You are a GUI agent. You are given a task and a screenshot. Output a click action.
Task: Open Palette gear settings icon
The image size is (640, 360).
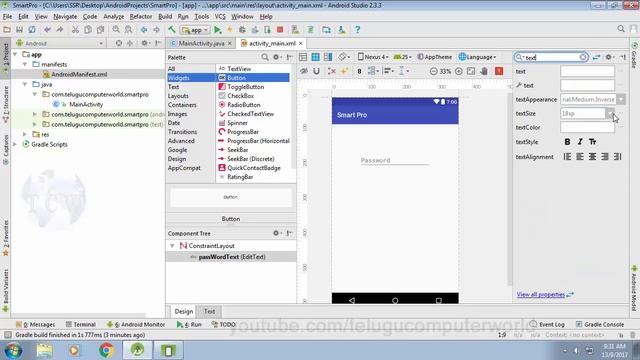click(x=276, y=57)
